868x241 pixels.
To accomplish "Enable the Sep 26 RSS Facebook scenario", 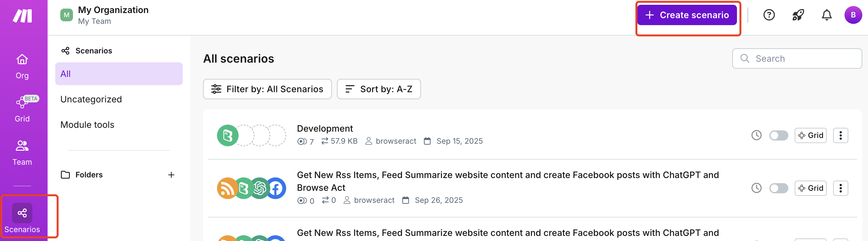I will tap(778, 188).
